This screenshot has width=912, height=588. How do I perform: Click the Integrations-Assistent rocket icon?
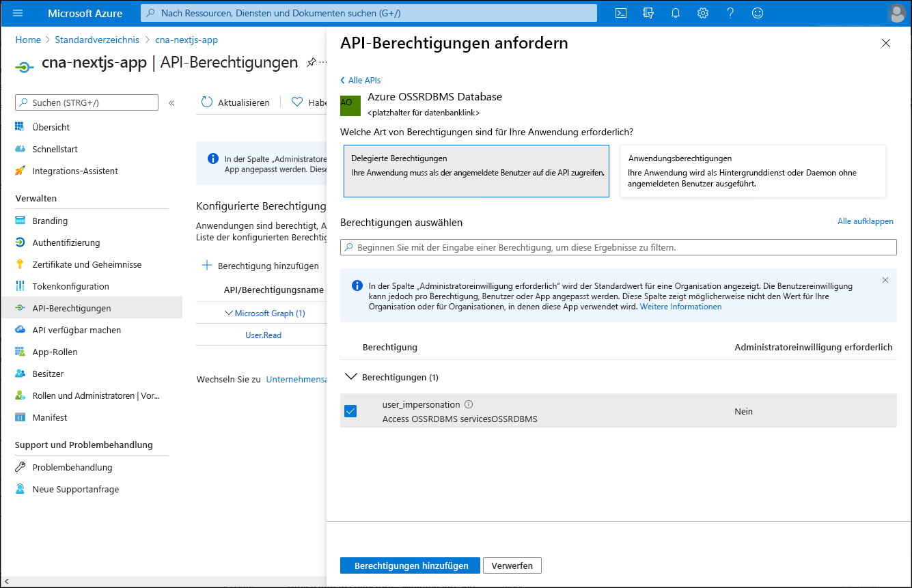pyautogui.click(x=20, y=171)
